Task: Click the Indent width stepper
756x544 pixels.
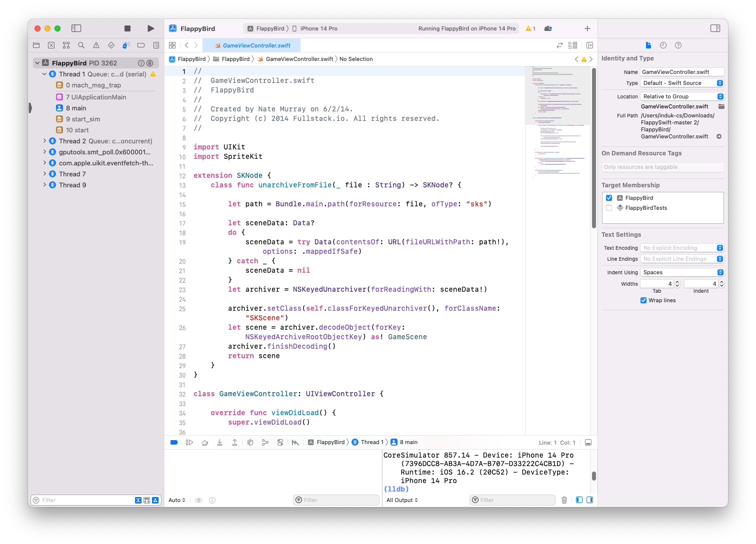Action: (x=721, y=284)
